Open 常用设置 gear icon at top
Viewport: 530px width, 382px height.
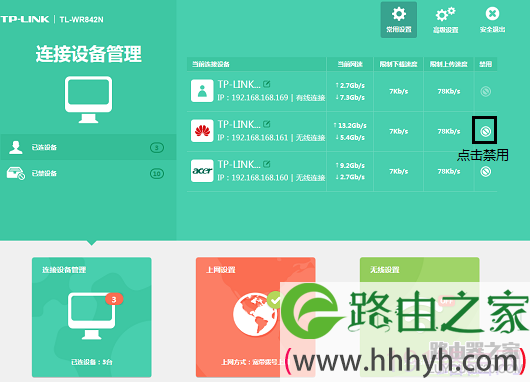[399, 20]
